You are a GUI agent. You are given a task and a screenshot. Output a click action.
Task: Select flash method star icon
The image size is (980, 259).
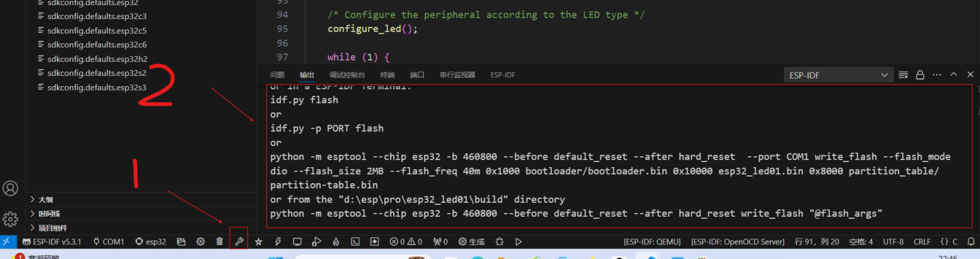tap(258, 242)
